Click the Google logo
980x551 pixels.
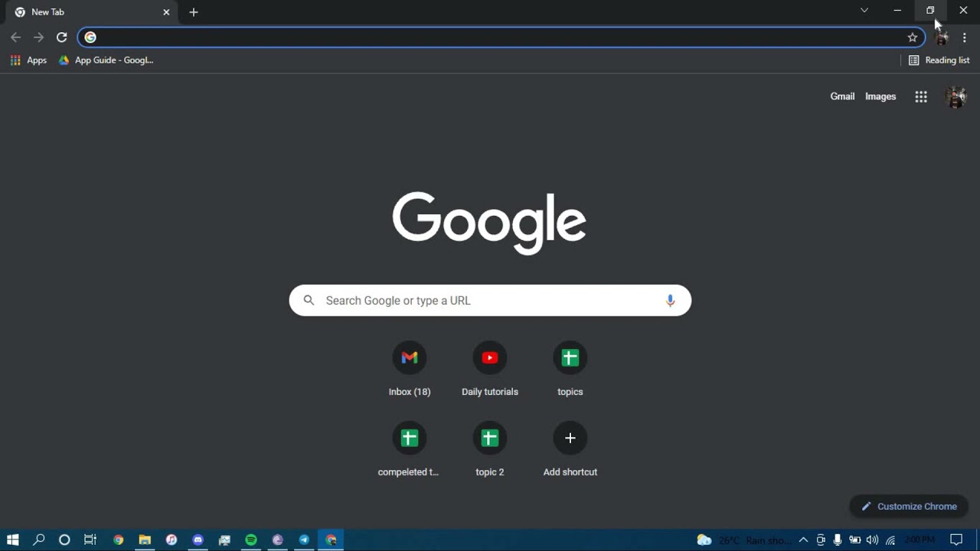tap(489, 223)
